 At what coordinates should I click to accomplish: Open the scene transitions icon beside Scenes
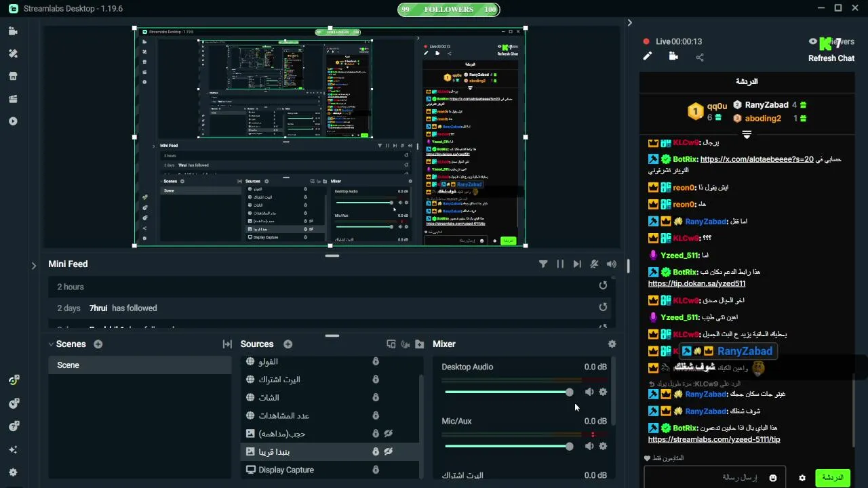click(x=227, y=344)
